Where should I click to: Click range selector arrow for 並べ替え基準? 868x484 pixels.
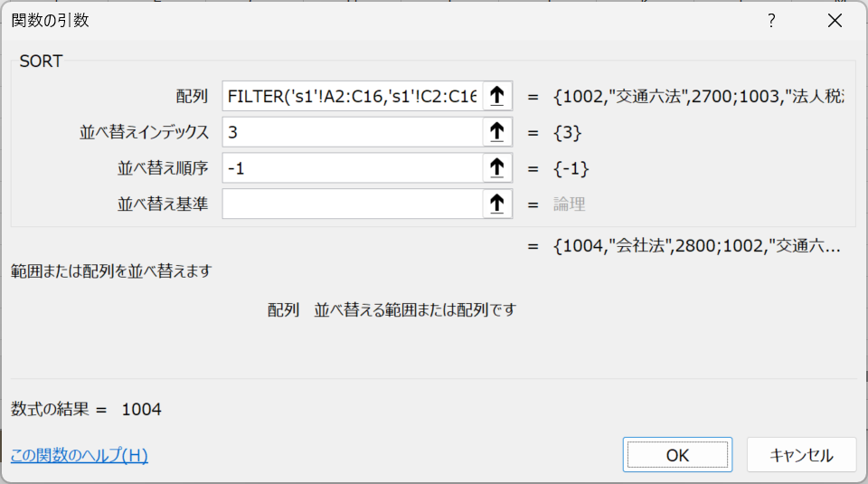[497, 204]
